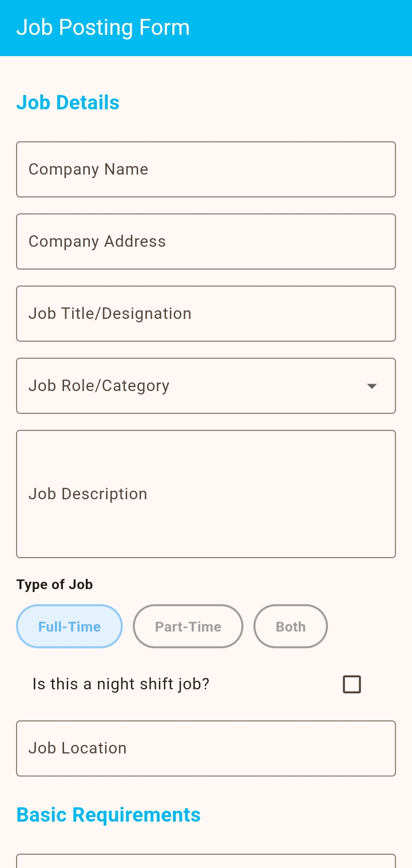Focus the Company Name input field
Viewport: 412px width, 868px height.
[206, 169]
